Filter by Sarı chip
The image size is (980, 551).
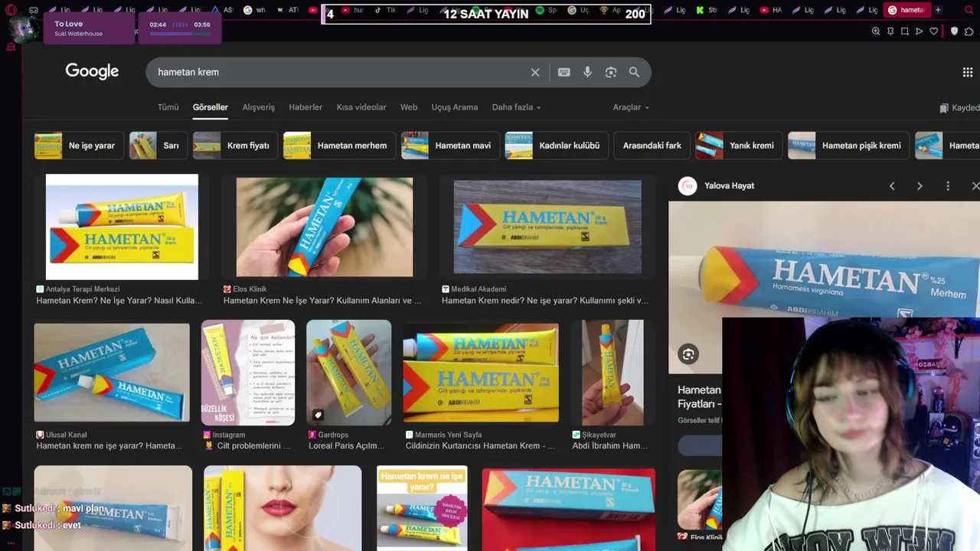158,145
